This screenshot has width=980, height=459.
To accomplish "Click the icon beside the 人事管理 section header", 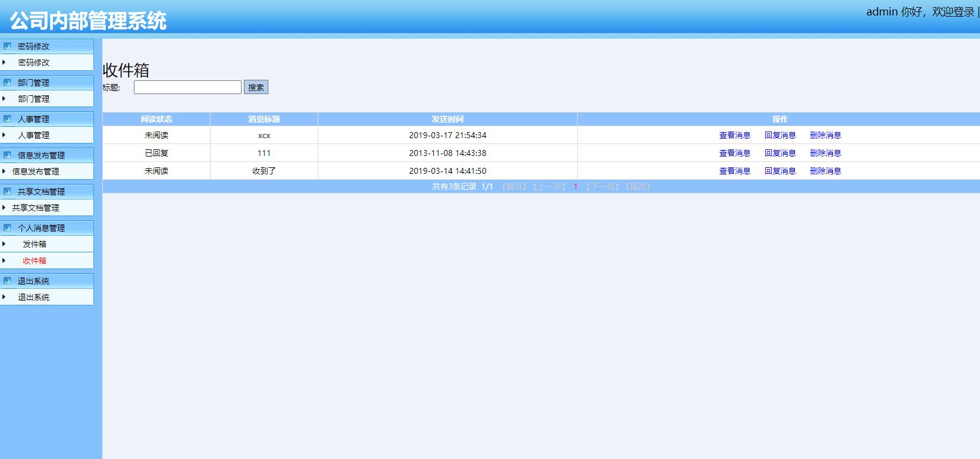I will (x=7, y=118).
